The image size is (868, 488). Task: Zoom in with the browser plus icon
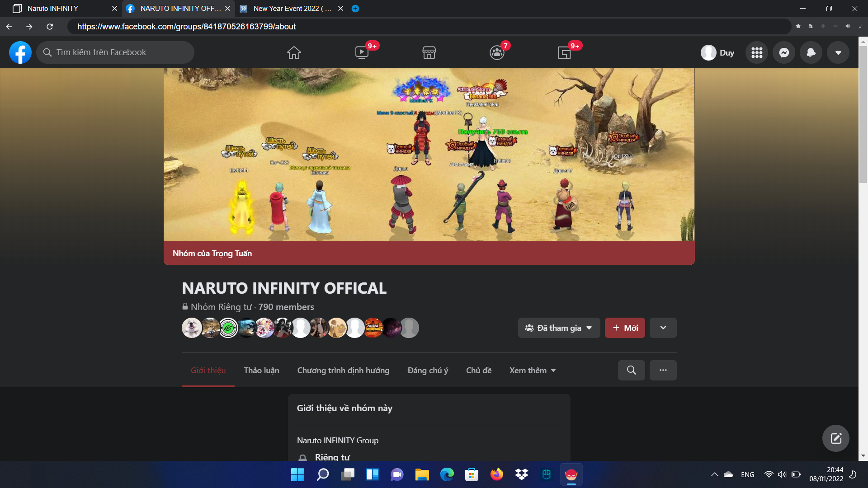pyautogui.click(x=823, y=26)
